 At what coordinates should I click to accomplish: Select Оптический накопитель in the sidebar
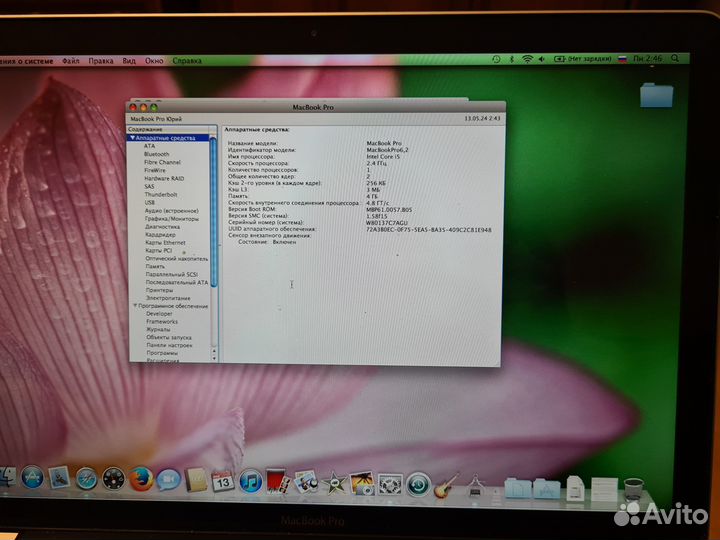coord(177,259)
